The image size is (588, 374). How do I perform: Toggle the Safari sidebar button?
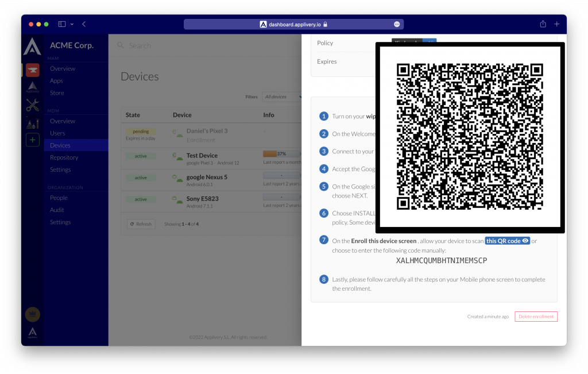(x=62, y=24)
